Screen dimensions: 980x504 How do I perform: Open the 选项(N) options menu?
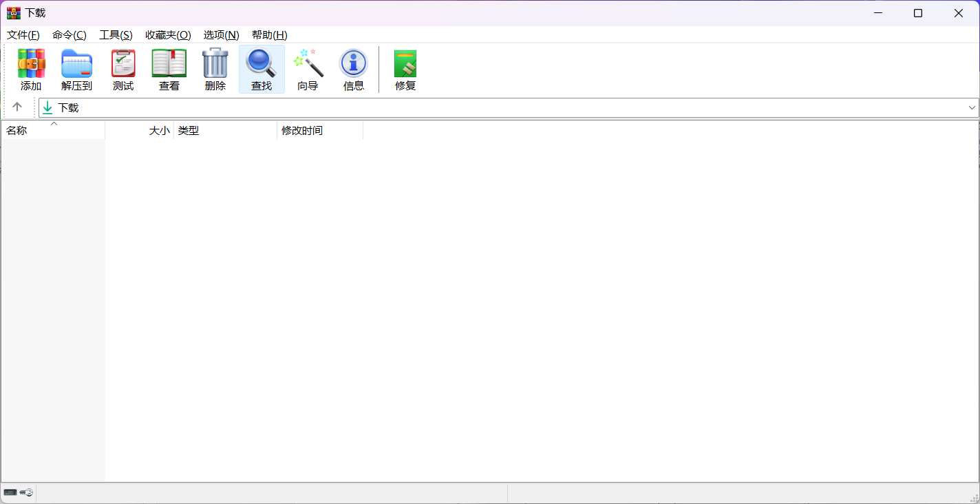221,35
